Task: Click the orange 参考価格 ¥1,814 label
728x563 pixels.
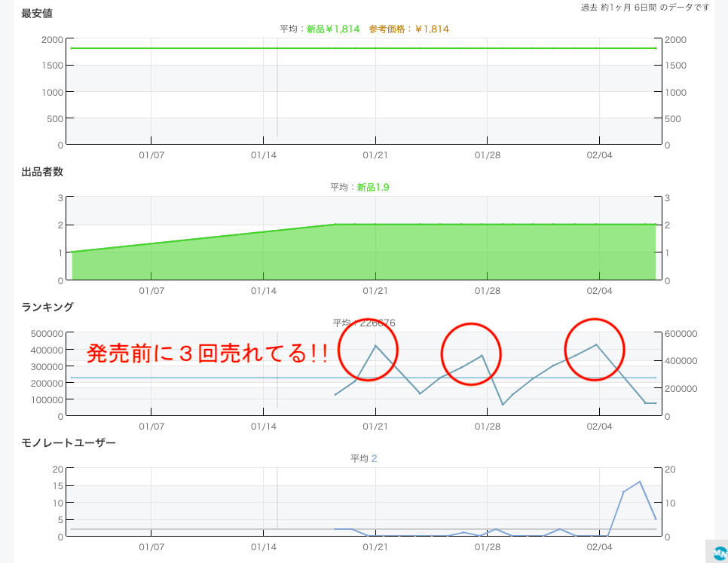Action: (x=408, y=29)
